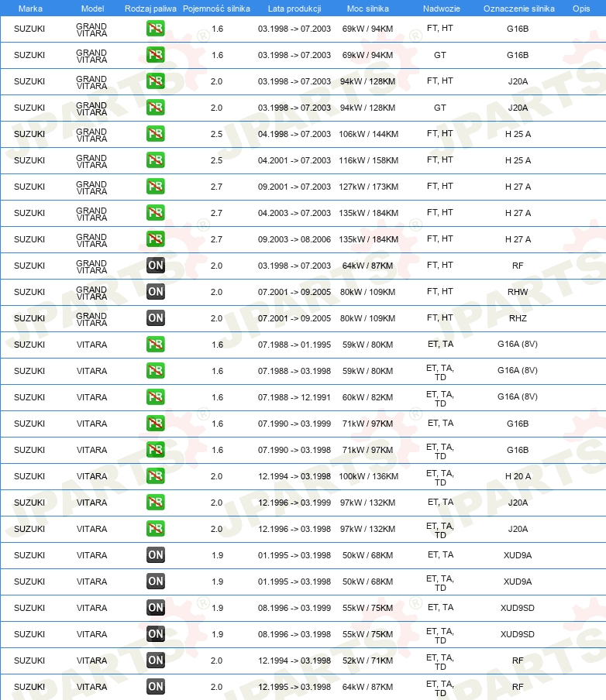
Task: Click the Rodzaj paliwa column header
Action: 150,9
